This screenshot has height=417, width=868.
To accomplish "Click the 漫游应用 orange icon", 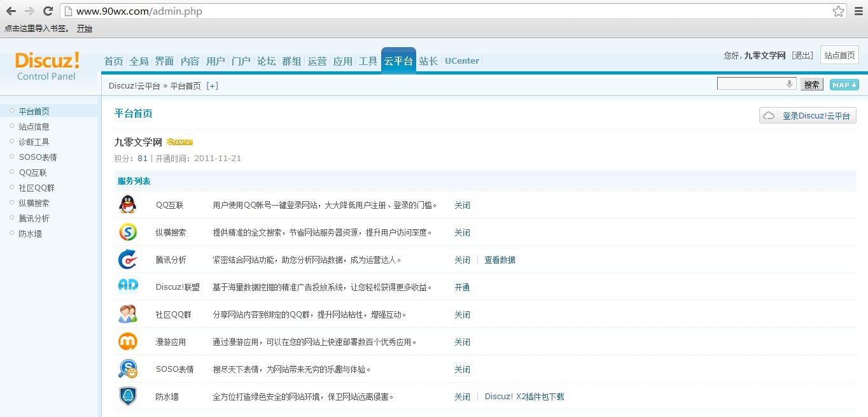I will coord(127,341).
